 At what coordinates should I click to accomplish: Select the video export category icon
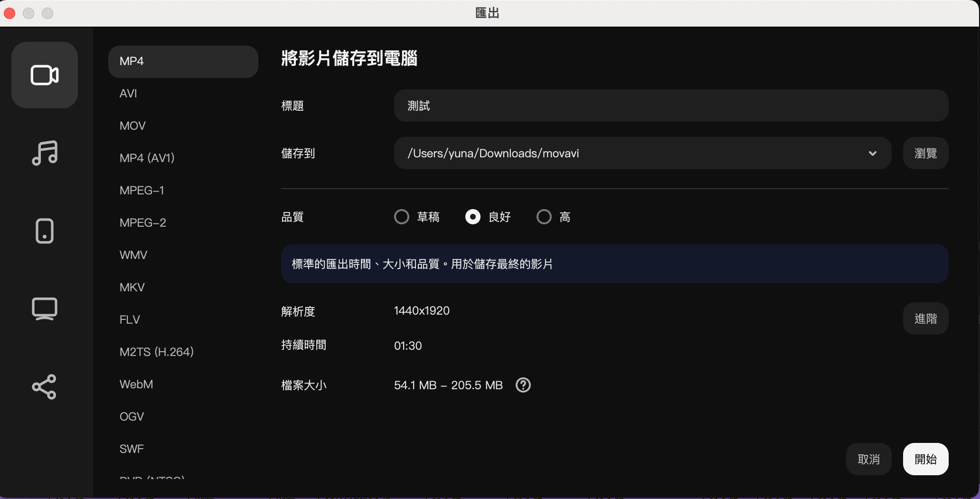point(45,75)
